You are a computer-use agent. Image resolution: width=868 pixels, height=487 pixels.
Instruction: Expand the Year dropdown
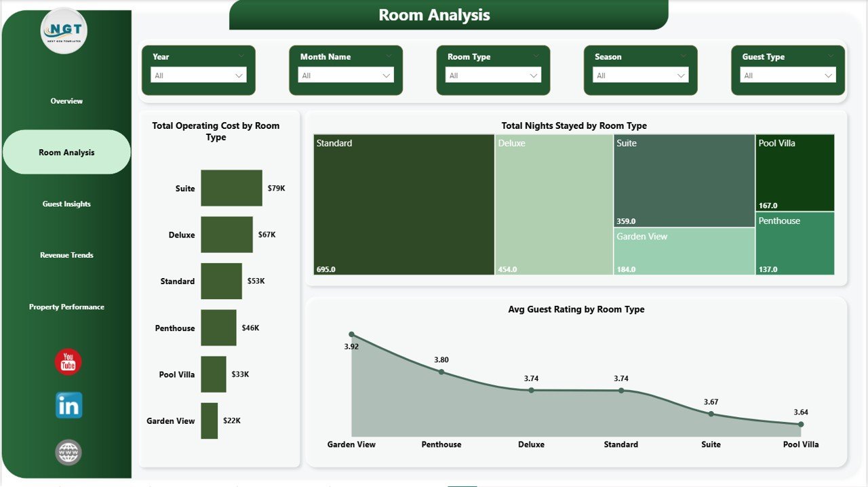[199, 75]
